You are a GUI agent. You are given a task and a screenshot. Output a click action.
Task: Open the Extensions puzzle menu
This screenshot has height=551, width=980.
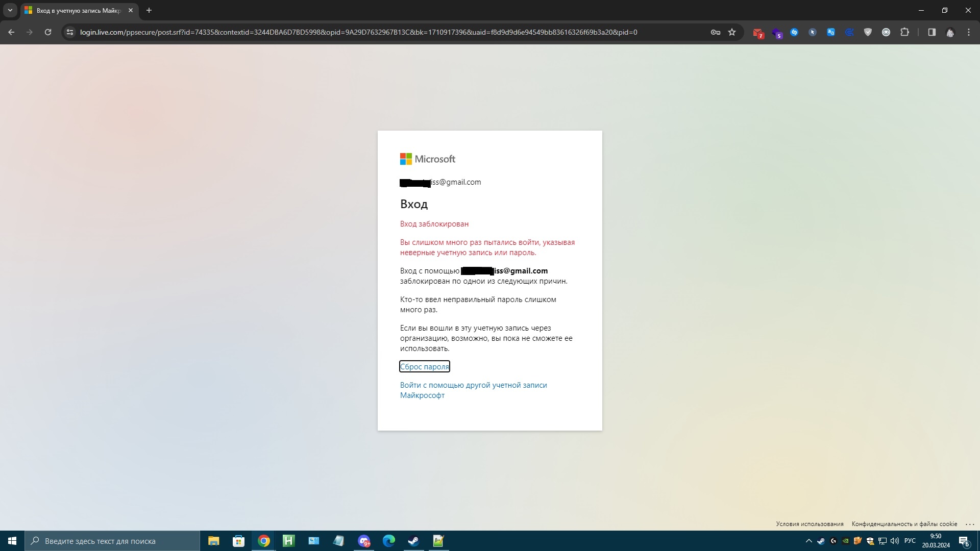[x=904, y=32]
